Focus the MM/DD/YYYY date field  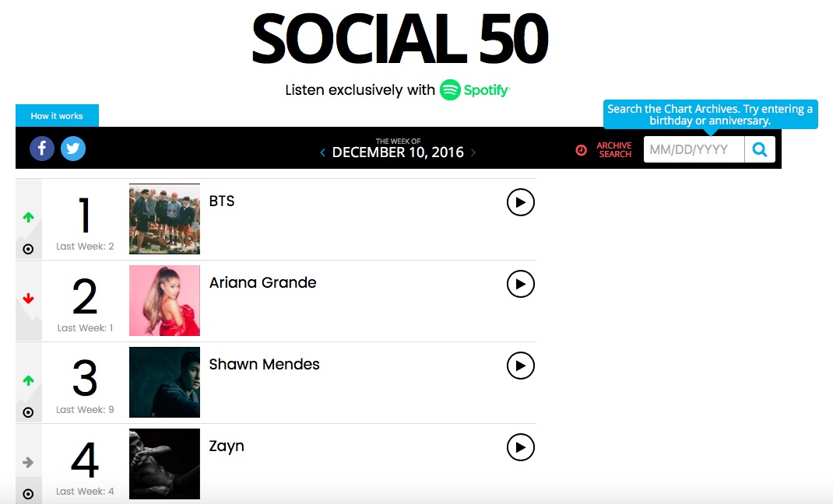[694, 149]
